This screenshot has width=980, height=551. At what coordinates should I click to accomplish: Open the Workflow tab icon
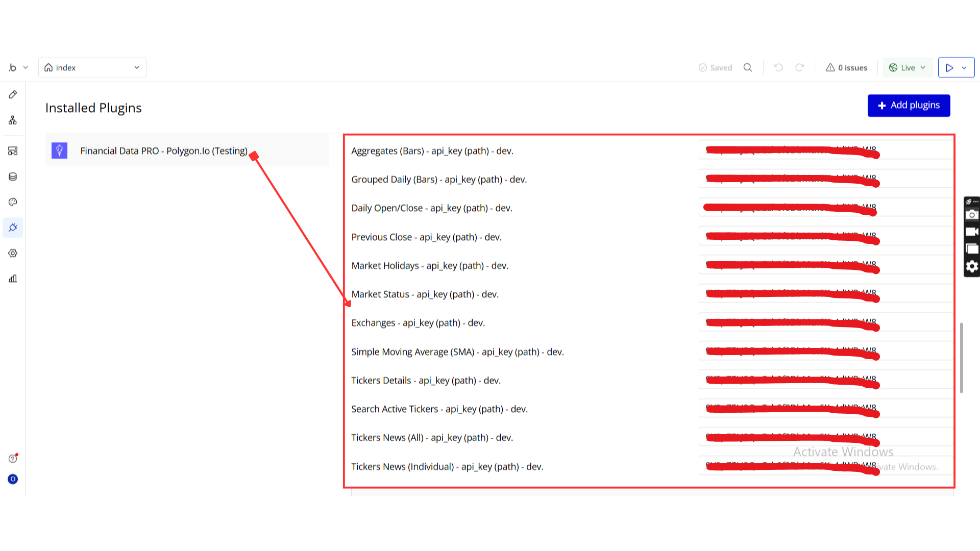point(13,120)
